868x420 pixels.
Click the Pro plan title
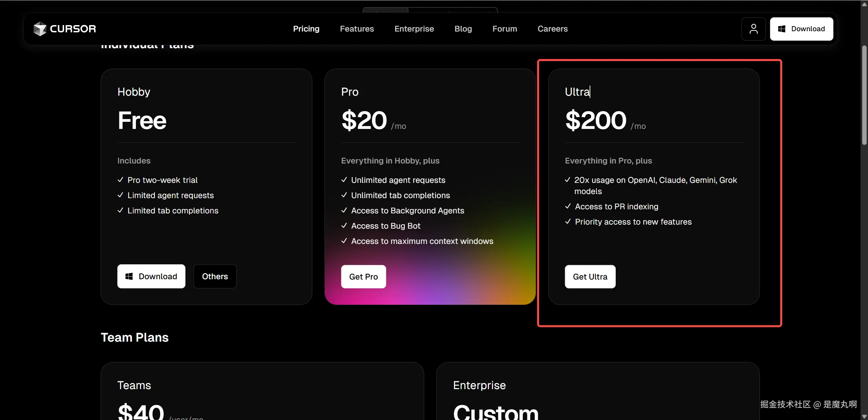click(x=350, y=92)
